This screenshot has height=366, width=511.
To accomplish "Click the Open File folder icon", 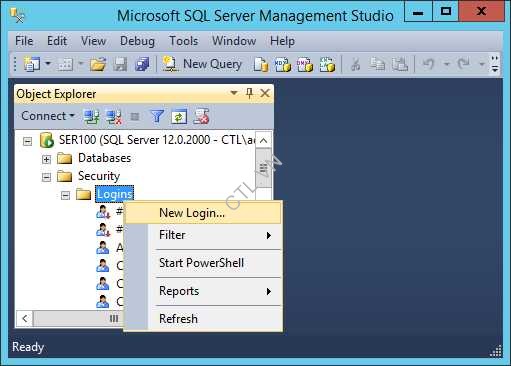I will tap(98, 64).
